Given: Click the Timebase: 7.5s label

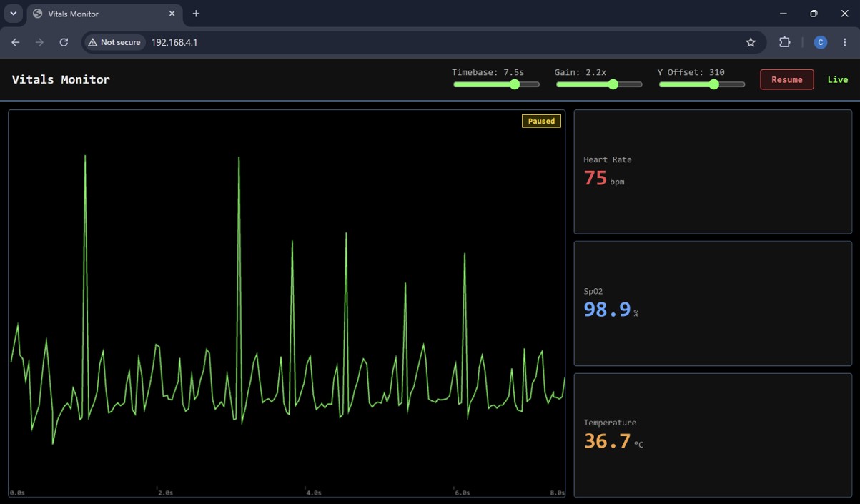Looking at the screenshot, I should coord(488,72).
